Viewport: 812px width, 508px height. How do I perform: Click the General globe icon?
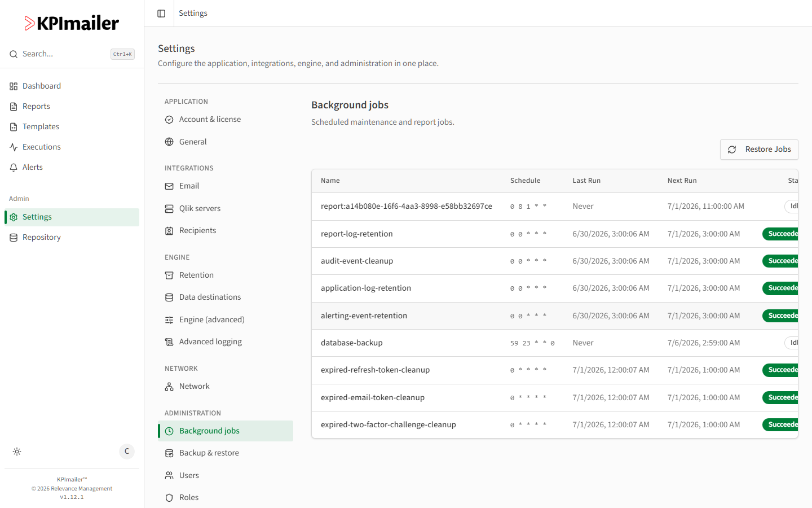tap(169, 142)
